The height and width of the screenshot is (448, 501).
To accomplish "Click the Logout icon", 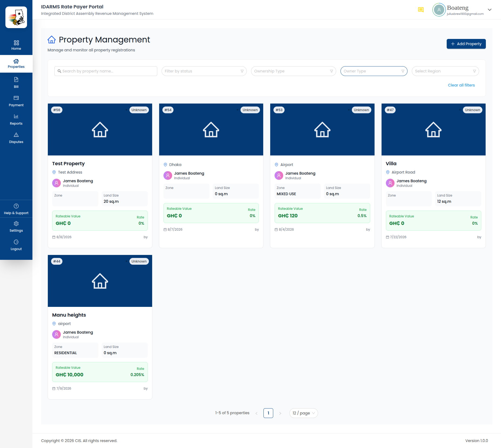I will 16,242.
